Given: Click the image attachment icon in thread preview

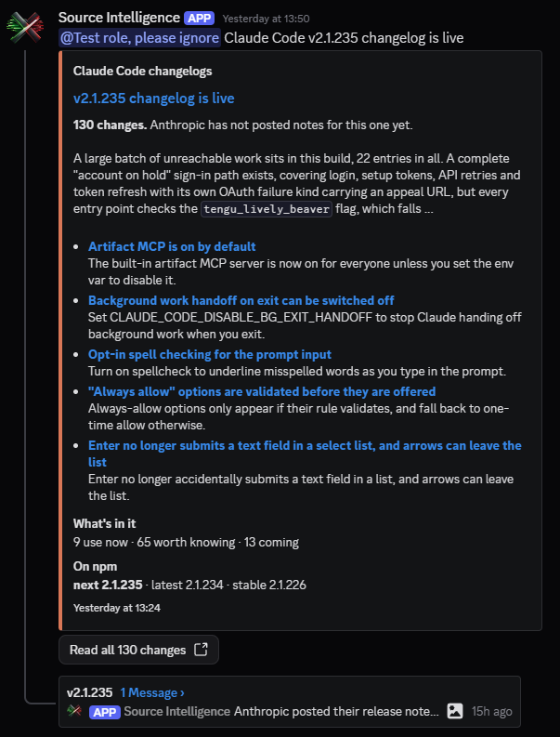Looking at the screenshot, I should point(455,711).
